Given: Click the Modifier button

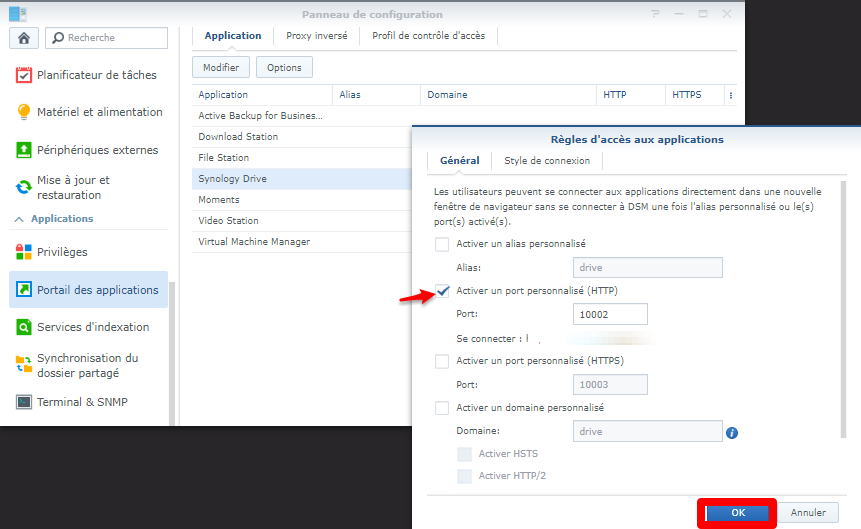Looking at the screenshot, I should point(221,68).
